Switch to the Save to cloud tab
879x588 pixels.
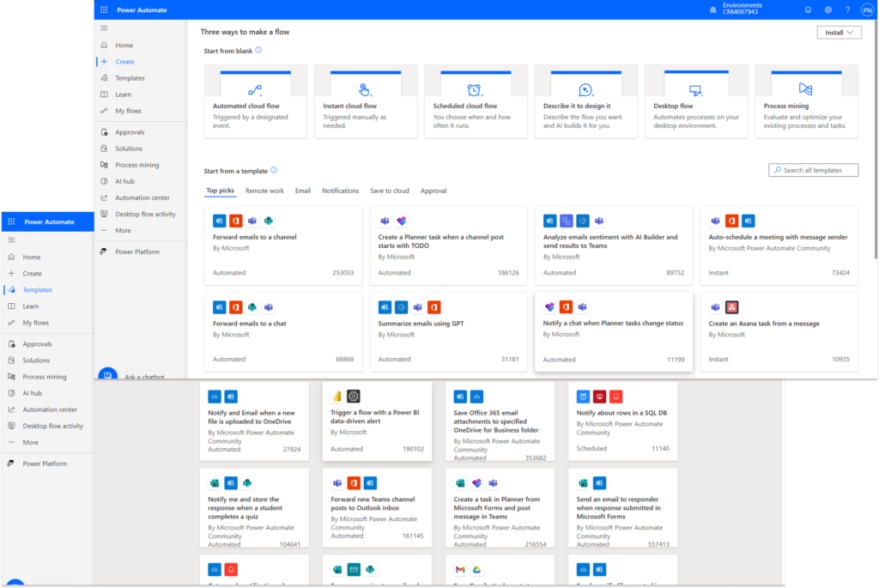(390, 191)
